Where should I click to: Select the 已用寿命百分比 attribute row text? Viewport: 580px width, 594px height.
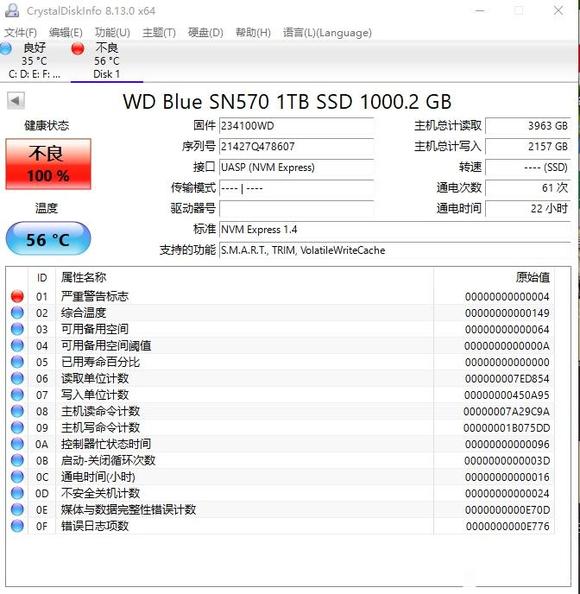pos(100,362)
